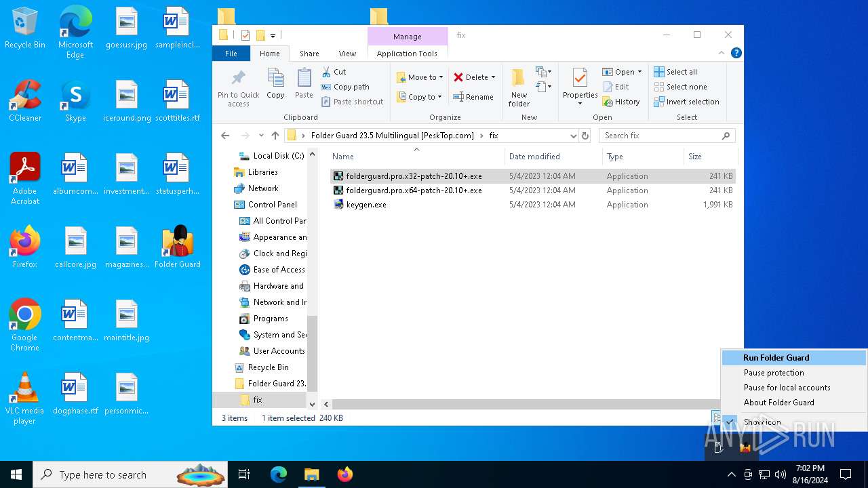Open the Application Tools tab

point(407,54)
